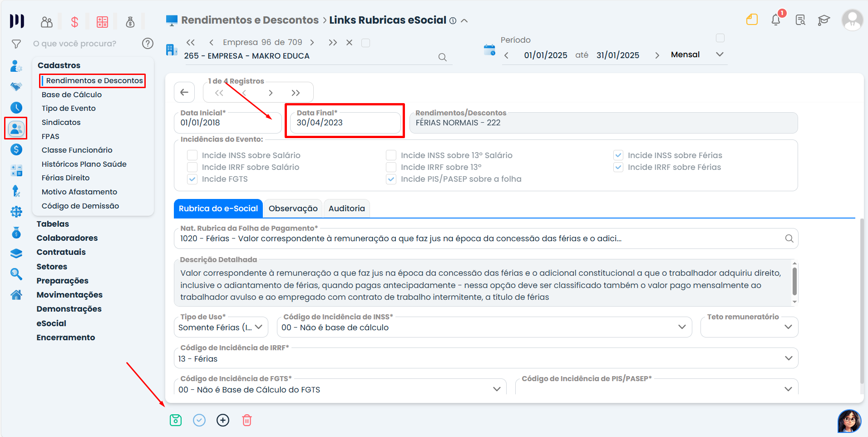Open the yellow sticky notes icon
868x437 pixels.
tap(752, 20)
